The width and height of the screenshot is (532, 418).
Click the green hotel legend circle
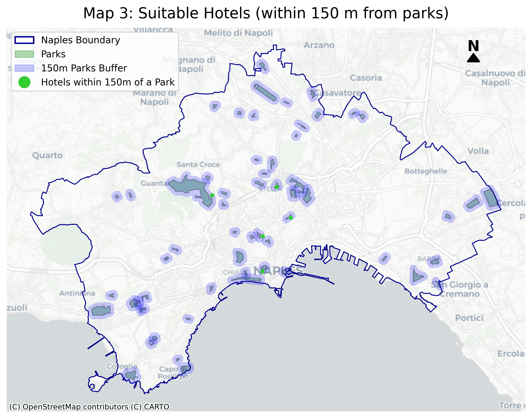point(25,82)
